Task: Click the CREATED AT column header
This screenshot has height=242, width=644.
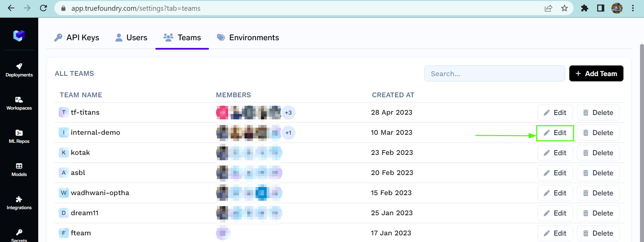Action: pos(393,95)
